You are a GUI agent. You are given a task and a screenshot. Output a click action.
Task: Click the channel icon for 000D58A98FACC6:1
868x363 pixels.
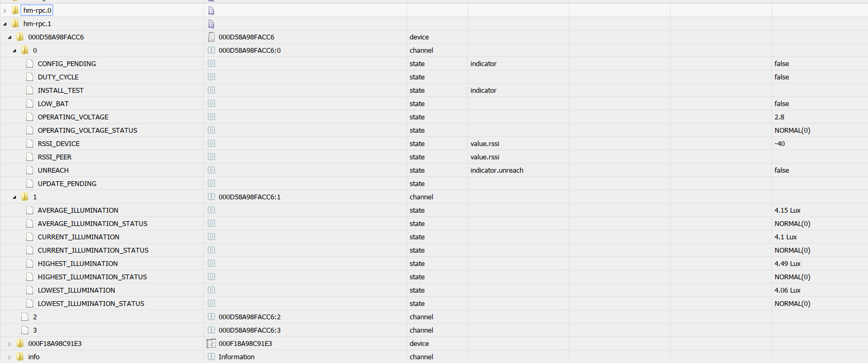(x=211, y=197)
